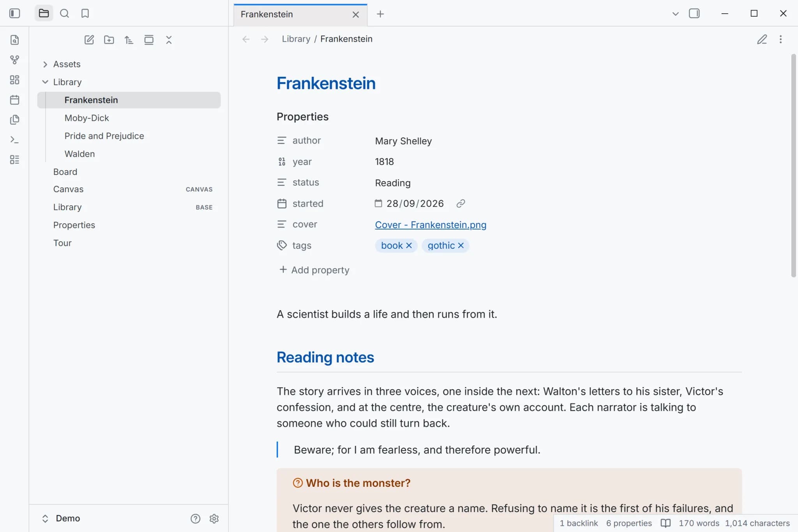Remove the book tag

click(409, 246)
